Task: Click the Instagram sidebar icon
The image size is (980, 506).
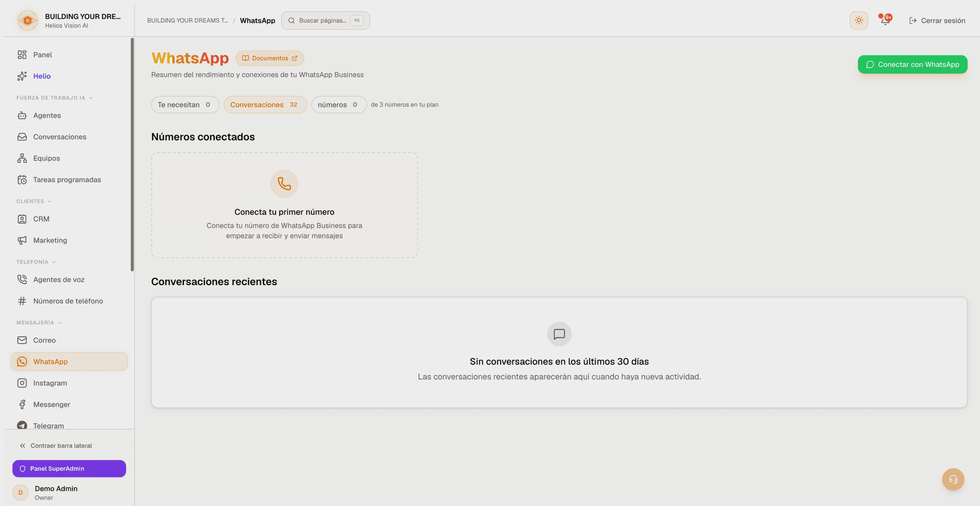Action: pyautogui.click(x=22, y=383)
